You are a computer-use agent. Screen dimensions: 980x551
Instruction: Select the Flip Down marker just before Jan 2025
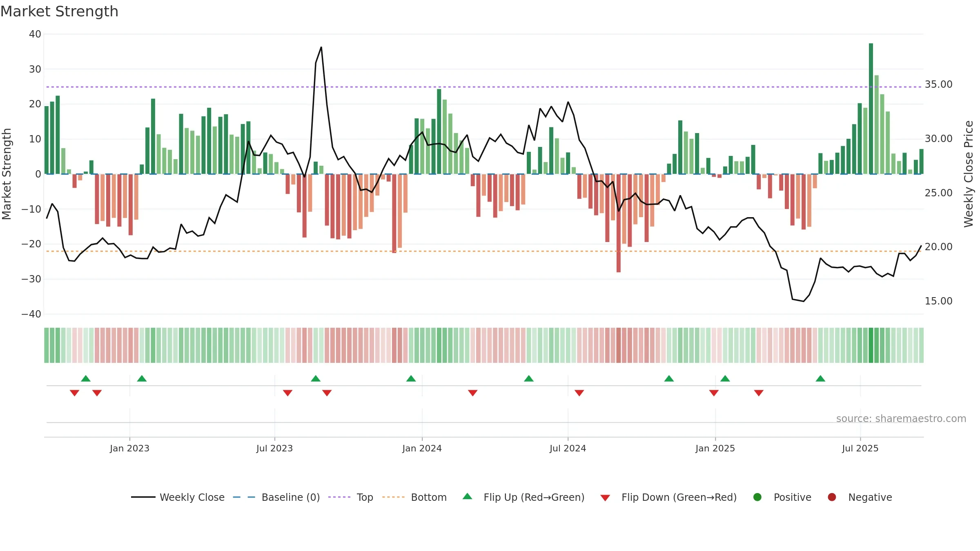tap(714, 393)
